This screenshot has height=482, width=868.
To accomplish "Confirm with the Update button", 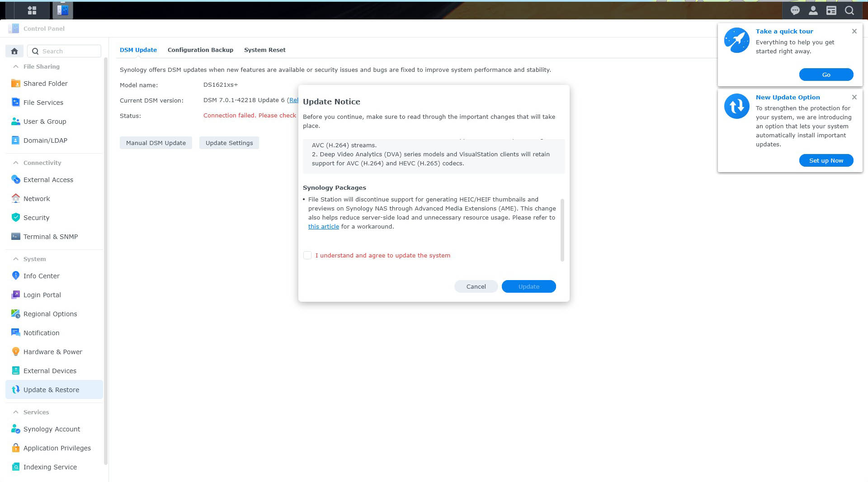I will pos(528,286).
